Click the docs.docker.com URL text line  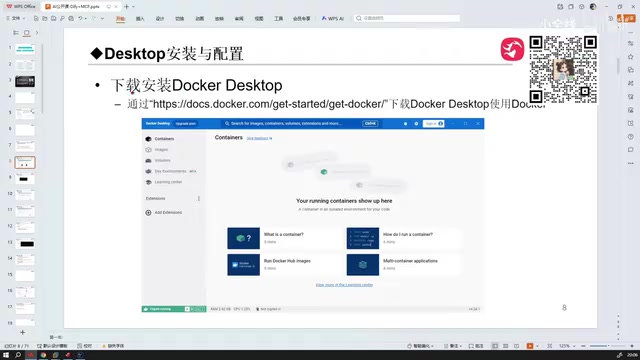coord(336,104)
